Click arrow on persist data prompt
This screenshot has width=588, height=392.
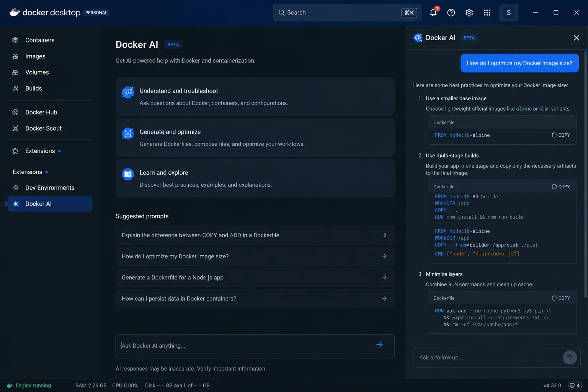pyautogui.click(x=384, y=299)
